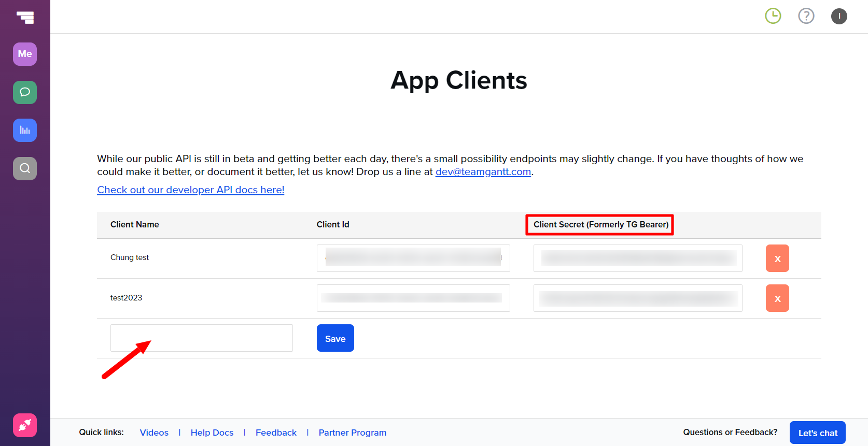Image resolution: width=868 pixels, height=446 pixels.
Task: Click the Quick links: label
Action: click(x=101, y=433)
